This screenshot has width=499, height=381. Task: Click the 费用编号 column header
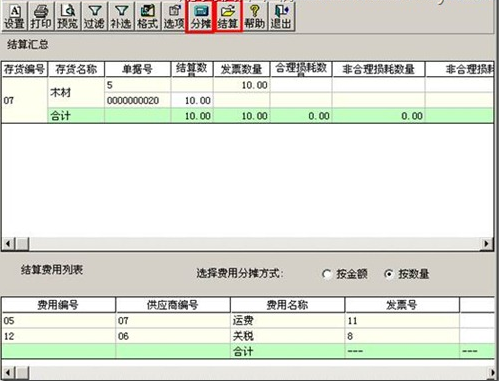tap(58, 305)
